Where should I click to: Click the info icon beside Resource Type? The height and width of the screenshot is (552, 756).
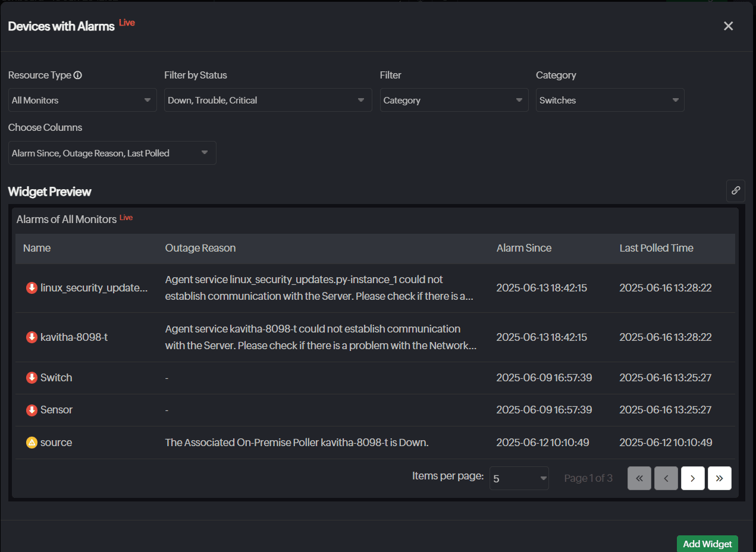78,76
